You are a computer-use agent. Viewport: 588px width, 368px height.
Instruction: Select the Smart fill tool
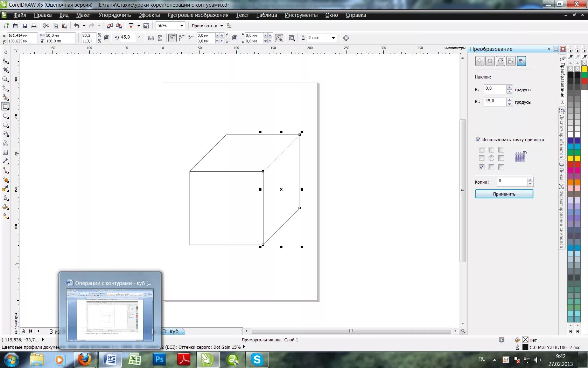coord(5,97)
